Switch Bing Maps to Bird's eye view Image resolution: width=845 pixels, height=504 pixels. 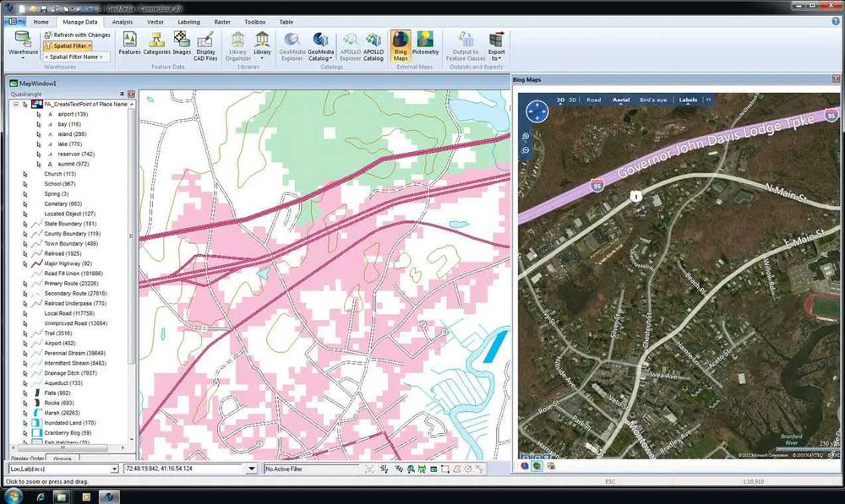click(x=653, y=100)
